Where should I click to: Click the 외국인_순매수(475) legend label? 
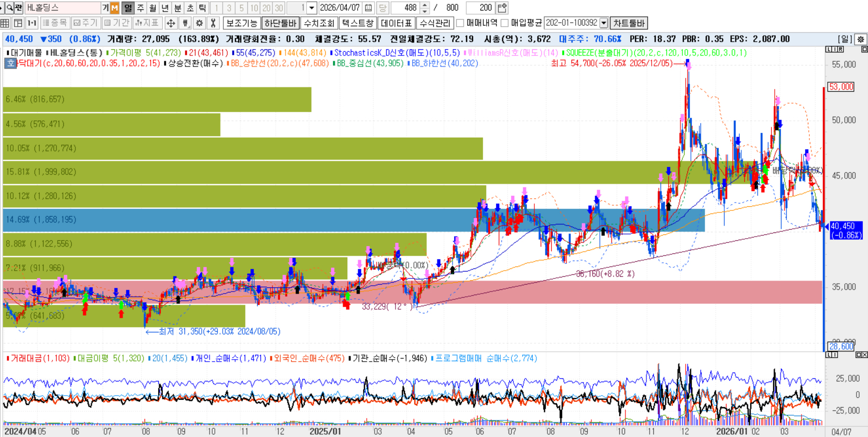[307, 358]
